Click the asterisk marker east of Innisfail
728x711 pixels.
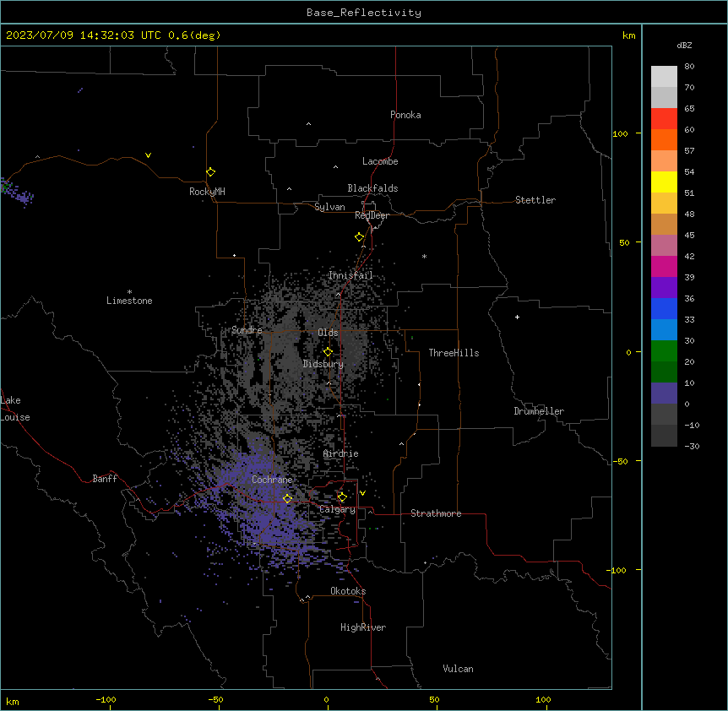pos(424,256)
